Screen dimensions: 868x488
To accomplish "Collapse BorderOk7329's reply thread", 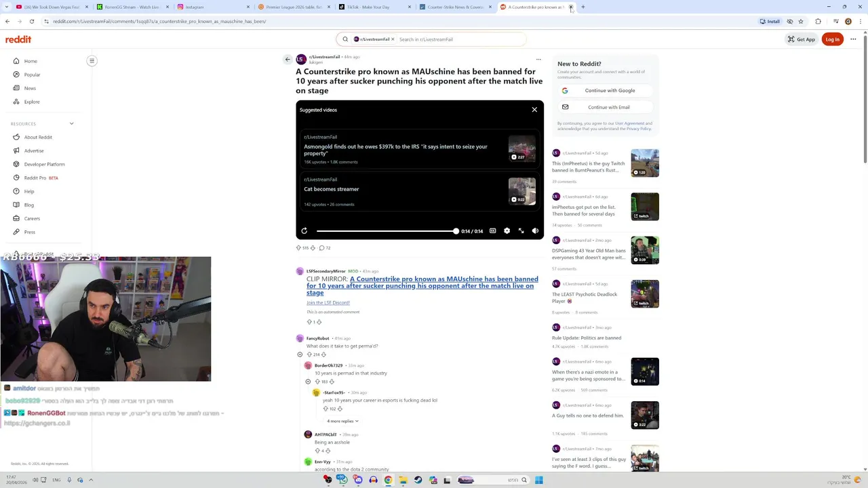I will 308,382.
